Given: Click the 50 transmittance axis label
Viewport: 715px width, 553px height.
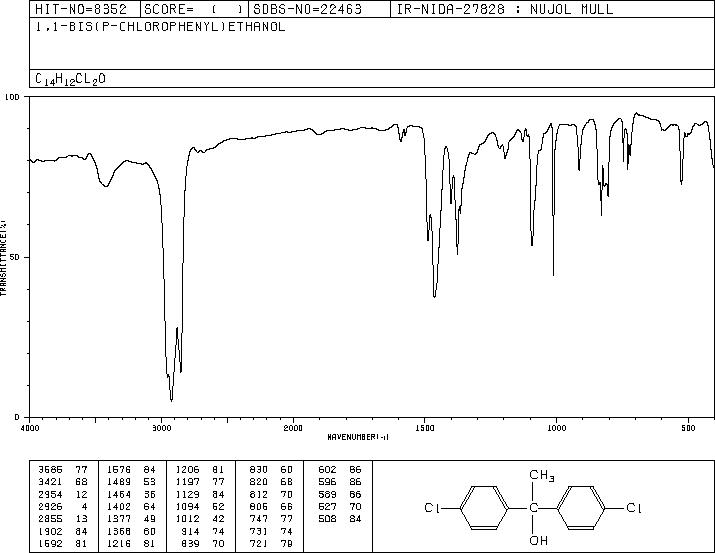Looking at the screenshot, I should (x=16, y=257).
